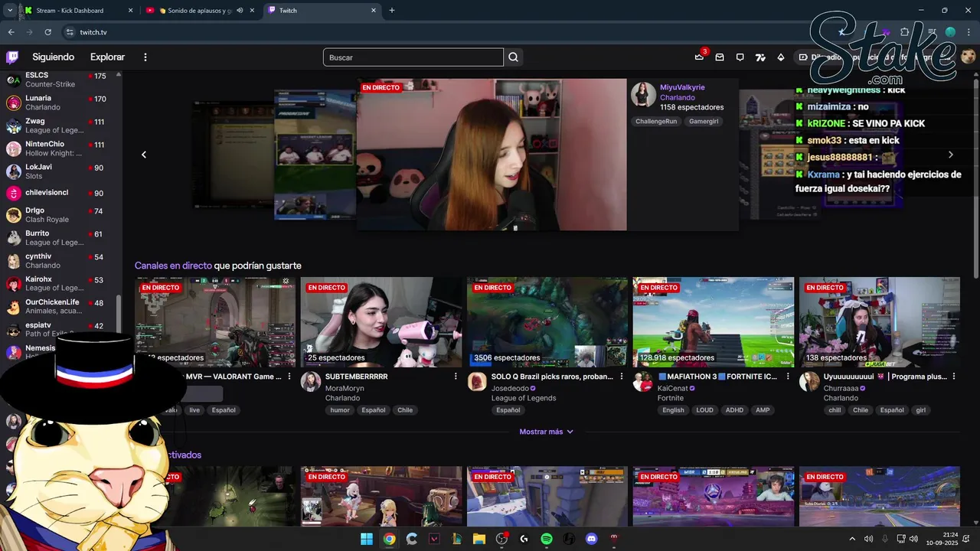The width and height of the screenshot is (980, 551).
Task: Open Prime loot crown icon with badge
Action: [699, 57]
